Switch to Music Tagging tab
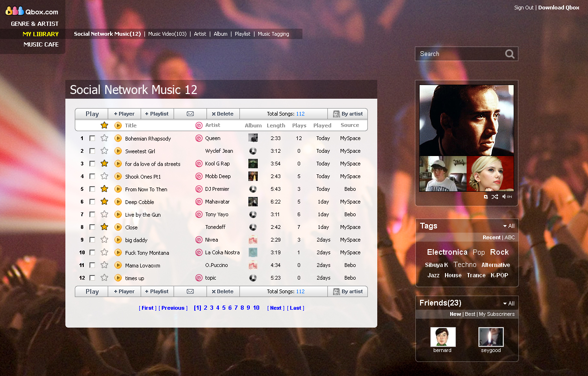Screen dimensions: 588x376 [273, 34]
